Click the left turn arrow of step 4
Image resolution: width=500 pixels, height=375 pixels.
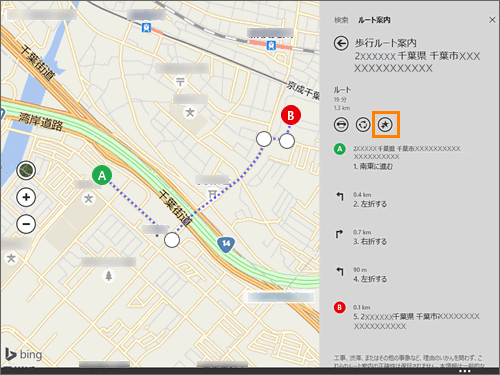340,271
